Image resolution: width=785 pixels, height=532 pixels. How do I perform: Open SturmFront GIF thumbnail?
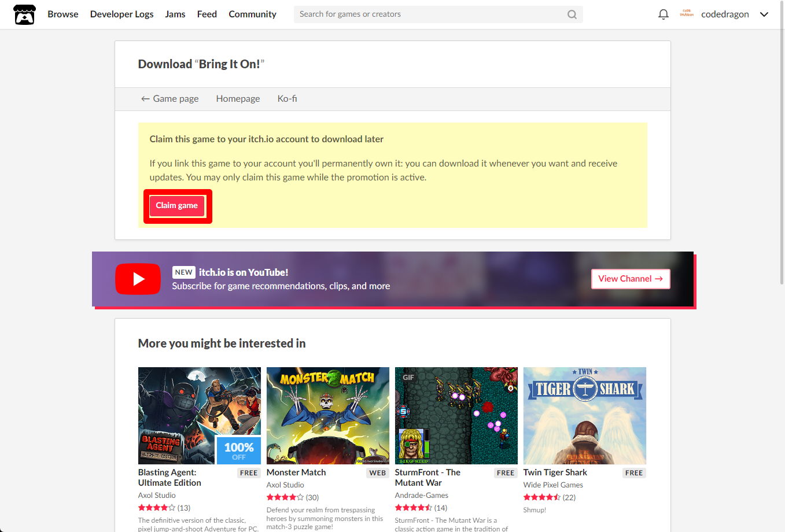(456, 416)
